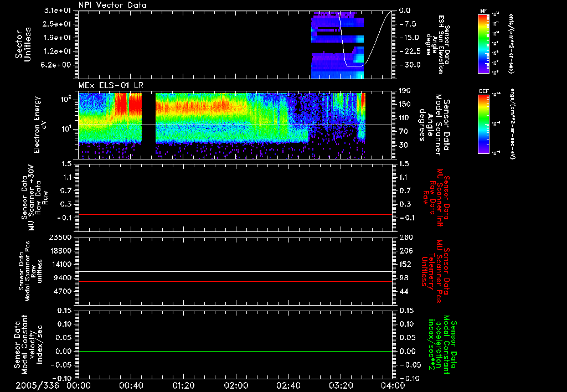
Task: Select the "MEx ELS-01 LR" panel title
Action: point(111,86)
